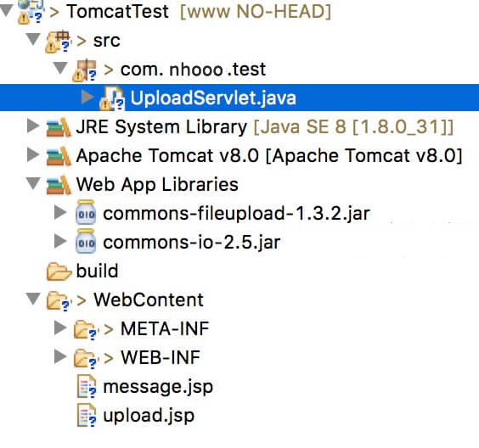The width and height of the screenshot is (479, 448).
Task: Select commons-fileupload-1.3.2.jar entry
Action: pyautogui.click(x=236, y=213)
